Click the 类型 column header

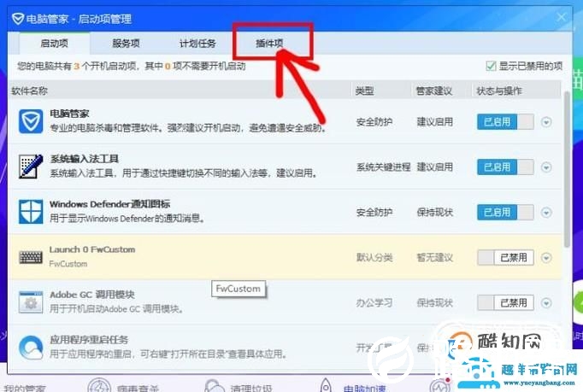click(x=364, y=91)
